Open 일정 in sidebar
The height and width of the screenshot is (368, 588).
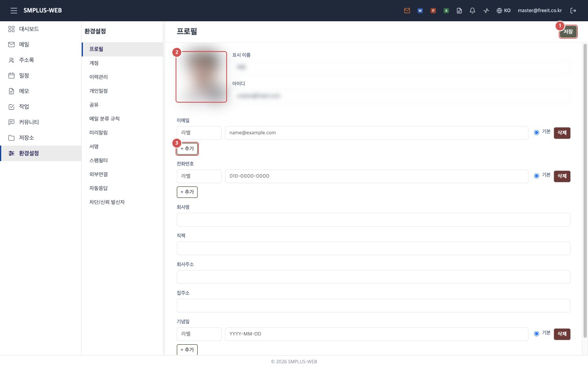pyautogui.click(x=41, y=76)
